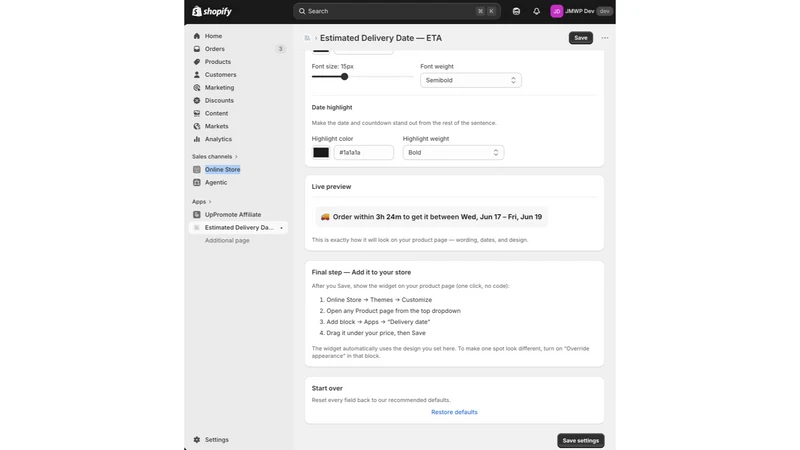This screenshot has width=800, height=450.
Task: Click the Font size slider handle
Action: [x=344, y=77]
